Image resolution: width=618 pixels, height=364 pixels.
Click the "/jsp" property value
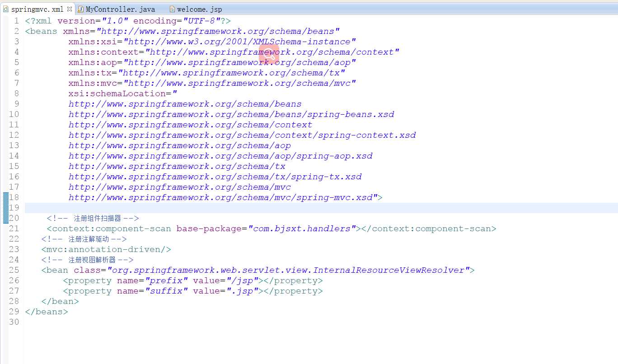point(242,280)
